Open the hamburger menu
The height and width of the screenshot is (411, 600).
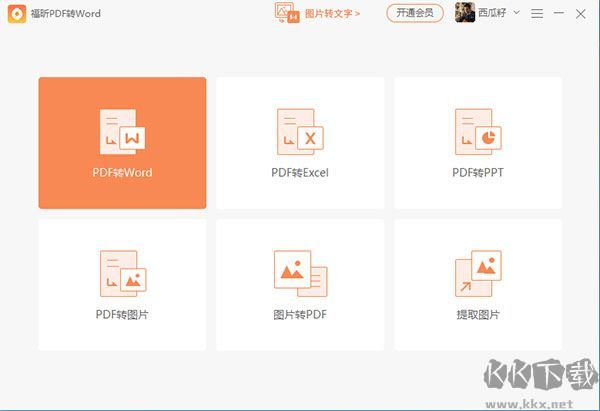[x=537, y=14]
